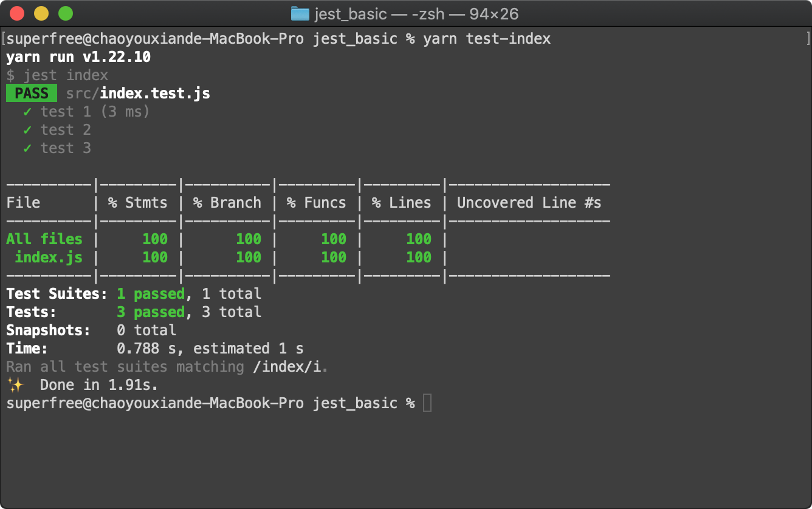
Task: Click the line yarn run v1.22.10
Action: coord(78,57)
